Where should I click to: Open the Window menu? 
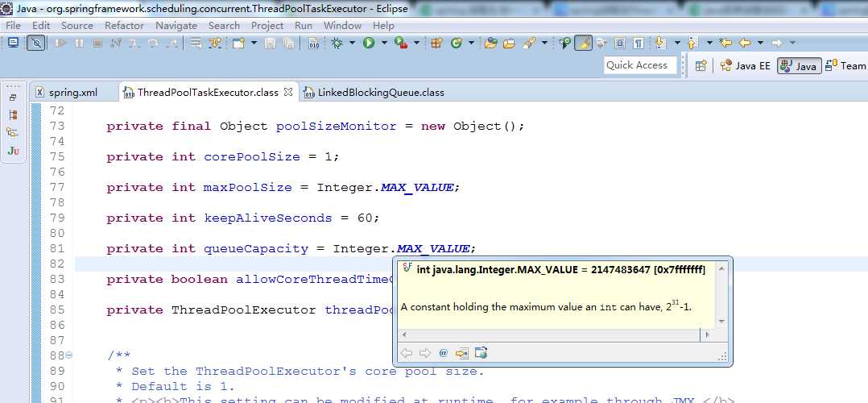pos(342,26)
